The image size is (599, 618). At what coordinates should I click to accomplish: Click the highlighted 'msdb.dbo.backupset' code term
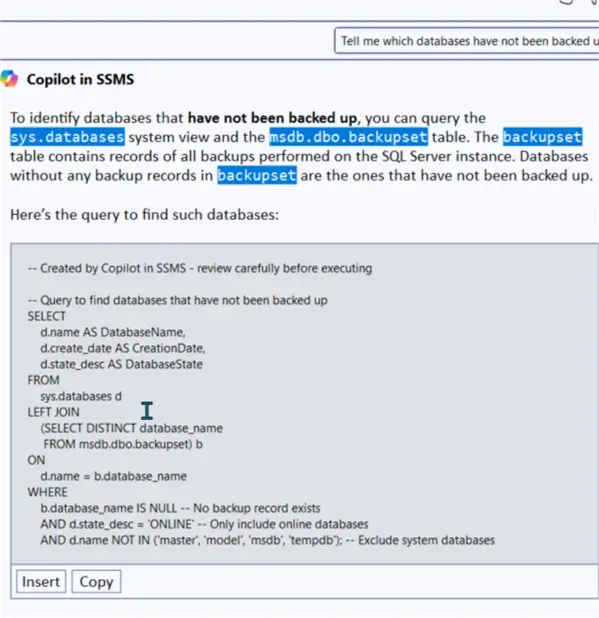(x=348, y=137)
